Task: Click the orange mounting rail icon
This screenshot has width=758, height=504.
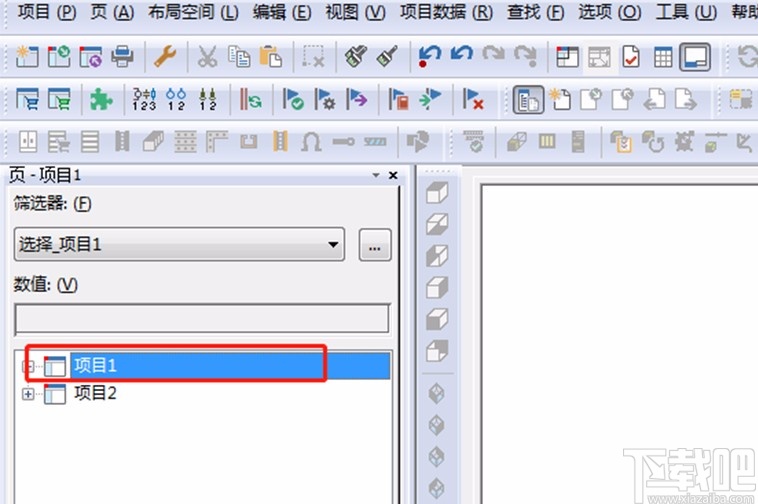Action: pos(280,143)
